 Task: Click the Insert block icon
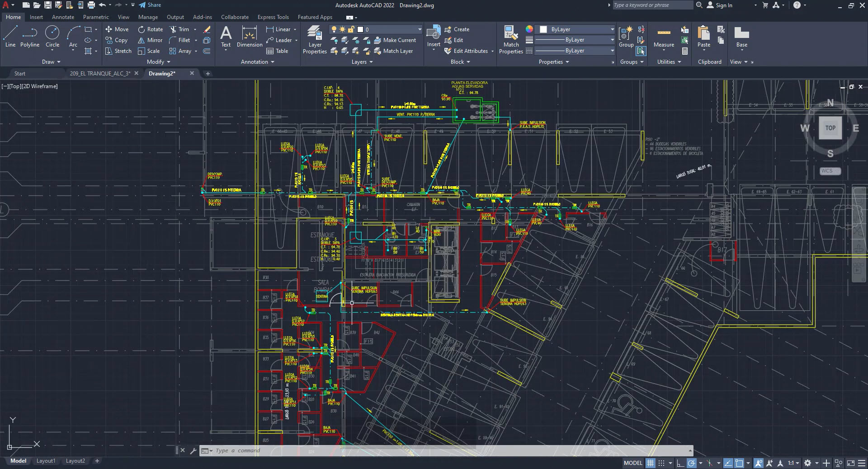(434, 36)
